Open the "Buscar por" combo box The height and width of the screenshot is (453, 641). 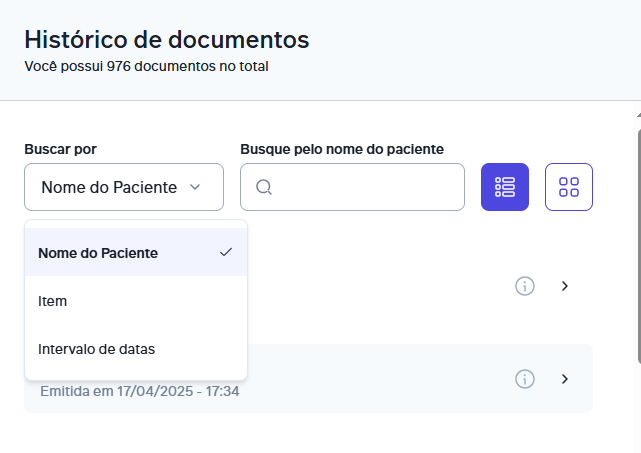(124, 187)
